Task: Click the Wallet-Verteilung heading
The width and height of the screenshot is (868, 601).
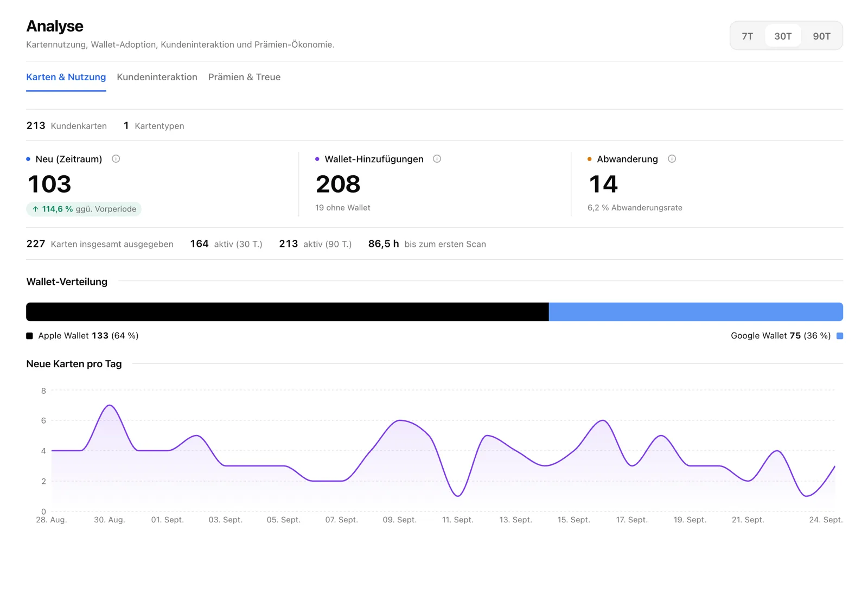Action: point(67,282)
